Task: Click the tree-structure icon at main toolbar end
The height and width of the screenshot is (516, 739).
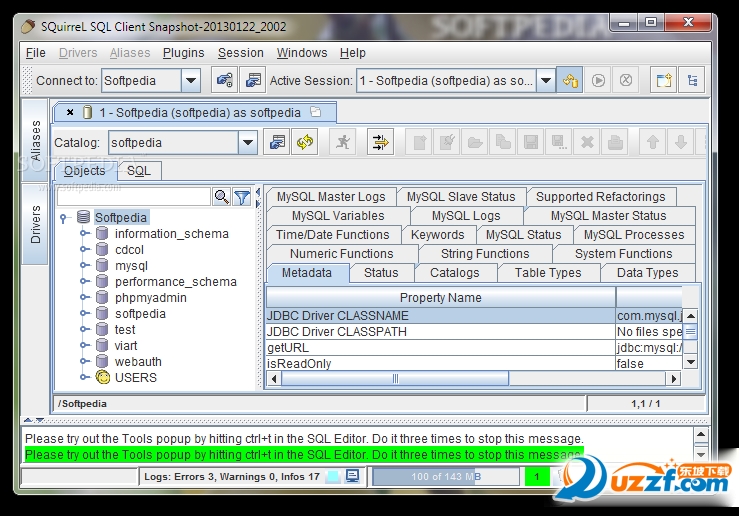Action: (x=692, y=80)
